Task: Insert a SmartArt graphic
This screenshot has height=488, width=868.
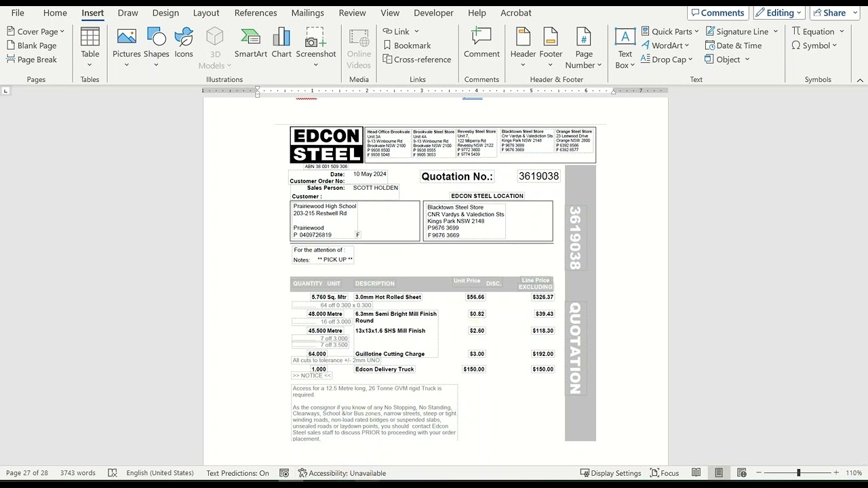Action: click(x=251, y=43)
